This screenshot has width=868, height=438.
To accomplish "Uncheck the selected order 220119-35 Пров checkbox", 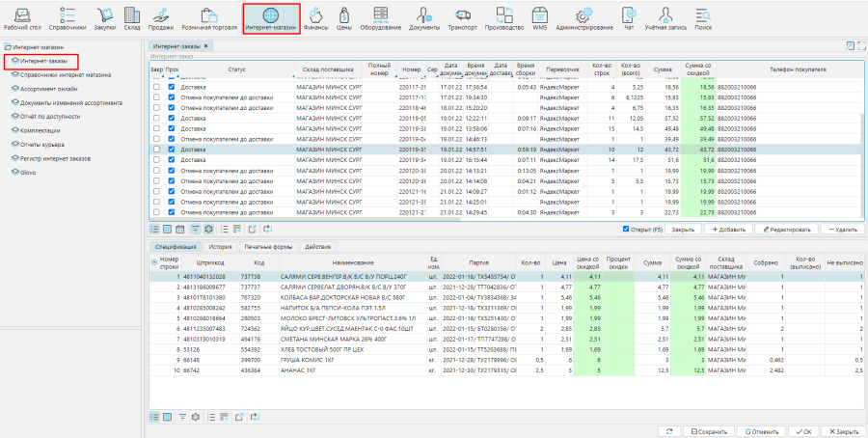I will (172, 150).
